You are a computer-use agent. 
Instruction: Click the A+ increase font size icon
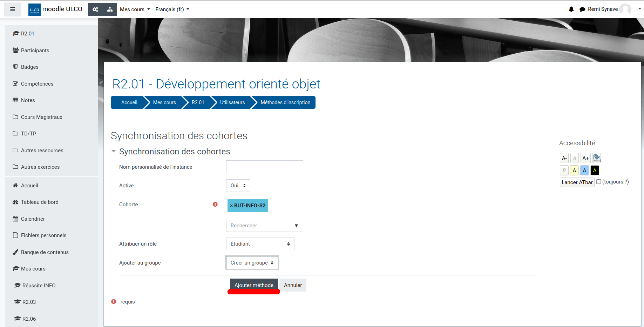585,158
